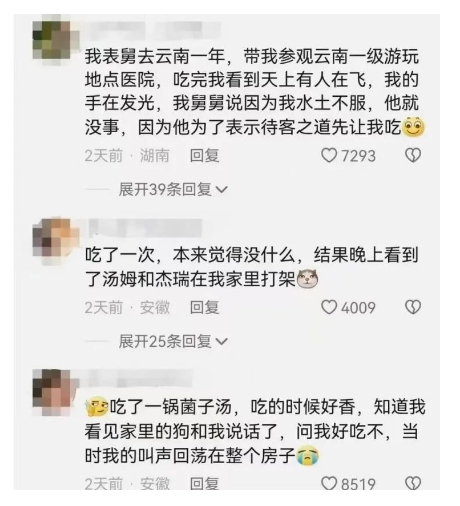
Task: Tap chevron next to 展开39条回复
Action: (222, 190)
